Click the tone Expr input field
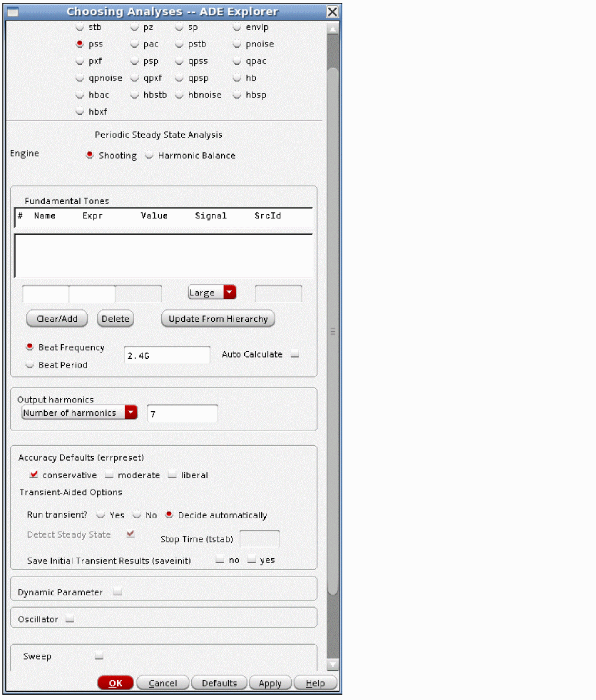Image resolution: width=596 pixels, height=700 pixels. tap(92, 294)
